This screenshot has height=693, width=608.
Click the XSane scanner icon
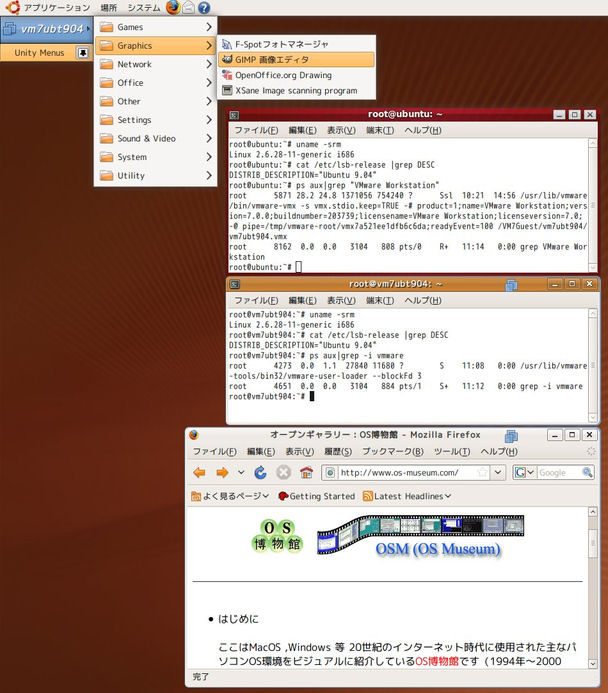click(x=227, y=90)
